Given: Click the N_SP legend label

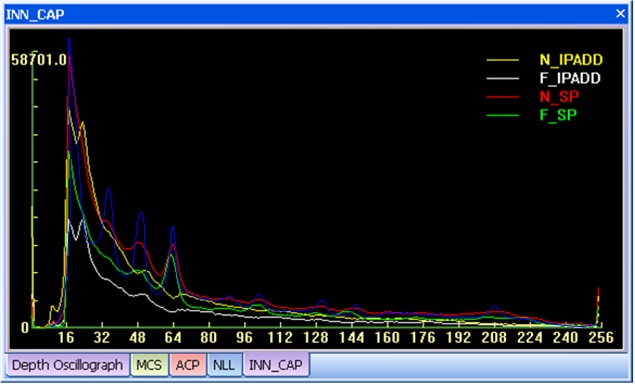Looking at the screenshot, I should pyautogui.click(x=559, y=96).
